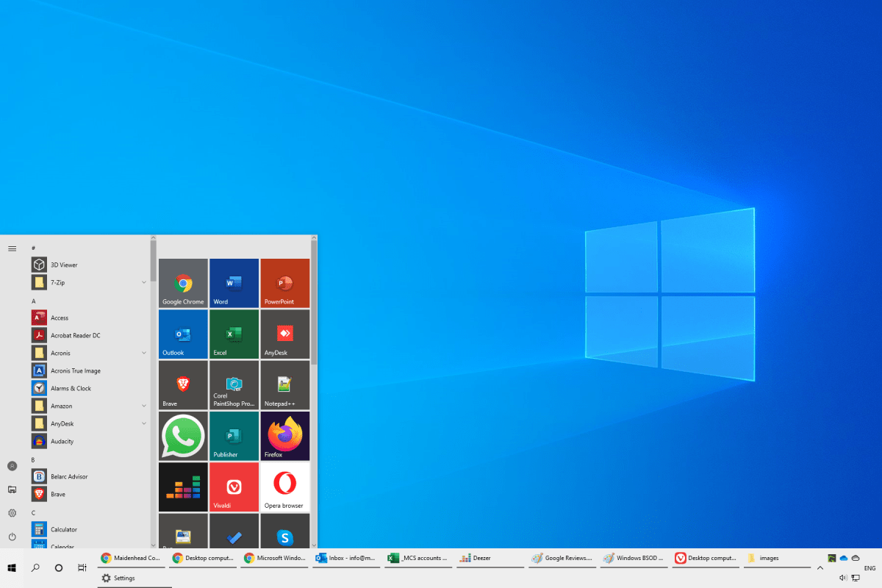Open Task View on taskbar
This screenshot has height=588, width=882.
pos(82,568)
